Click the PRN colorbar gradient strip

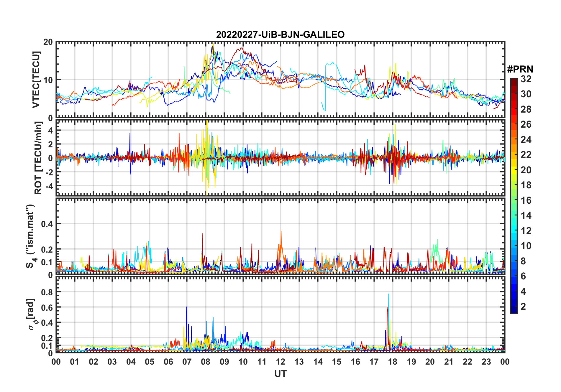tap(514, 196)
